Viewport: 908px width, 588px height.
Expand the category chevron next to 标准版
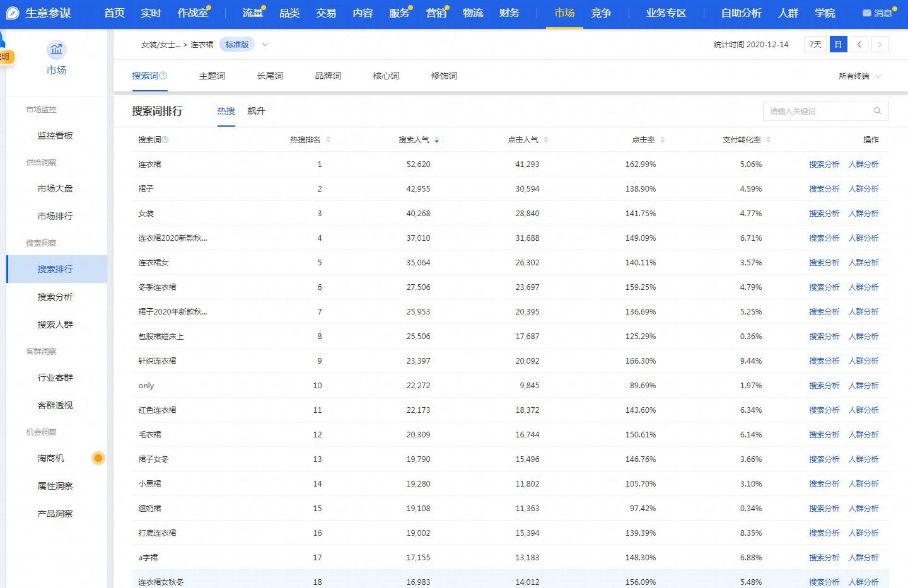pos(265,44)
